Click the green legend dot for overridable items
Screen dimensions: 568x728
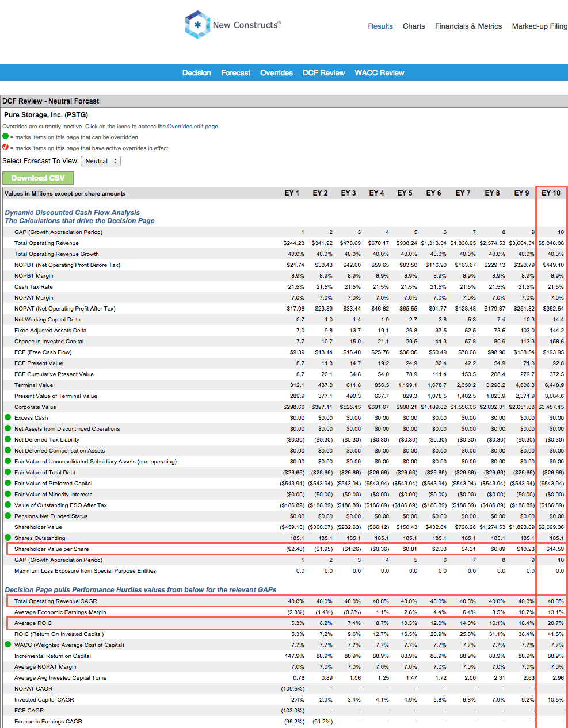6,137
